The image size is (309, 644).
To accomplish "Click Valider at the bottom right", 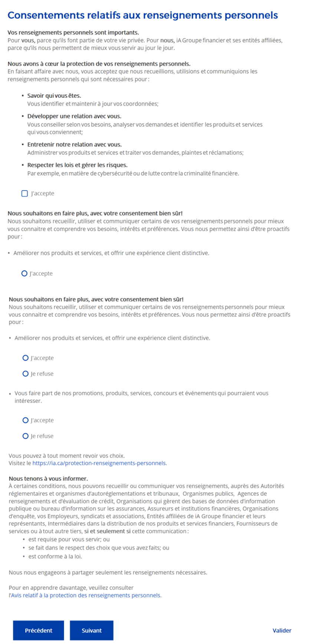I will pyautogui.click(x=282, y=630).
